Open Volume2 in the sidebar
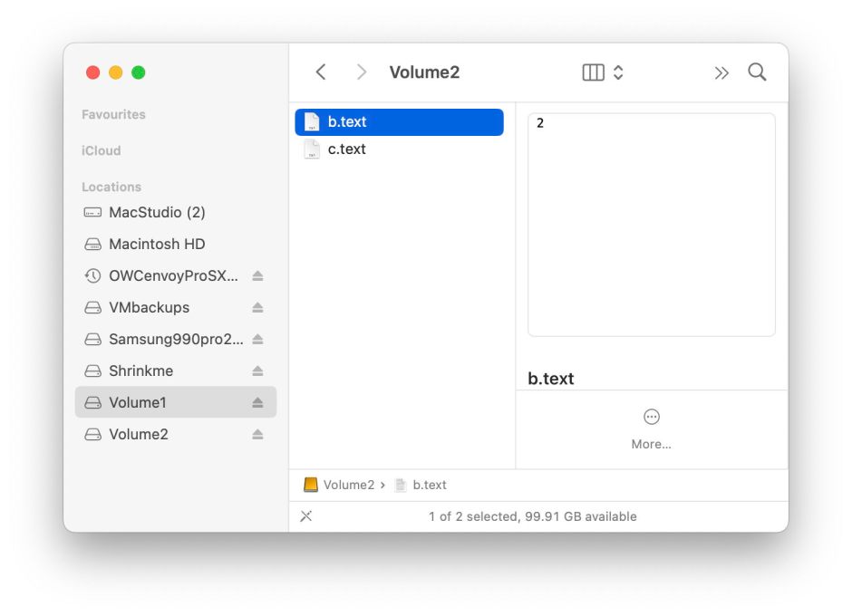 click(x=138, y=434)
